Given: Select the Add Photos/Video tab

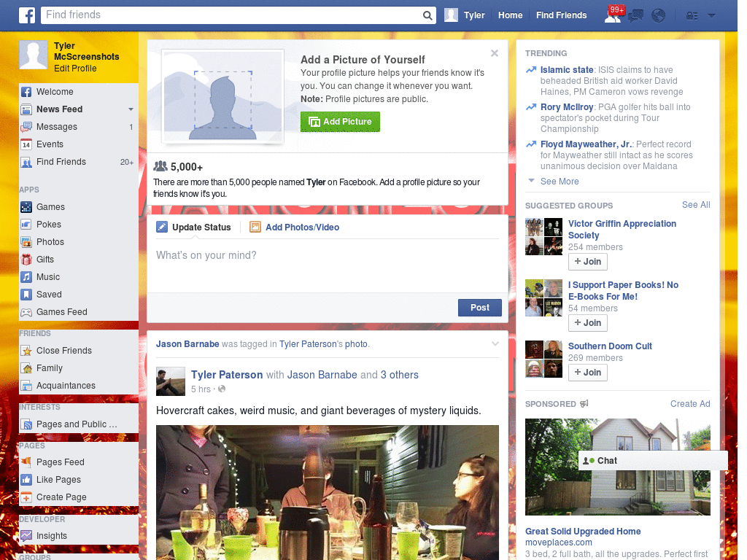Looking at the screenshot, I should [x=295, y=227].
